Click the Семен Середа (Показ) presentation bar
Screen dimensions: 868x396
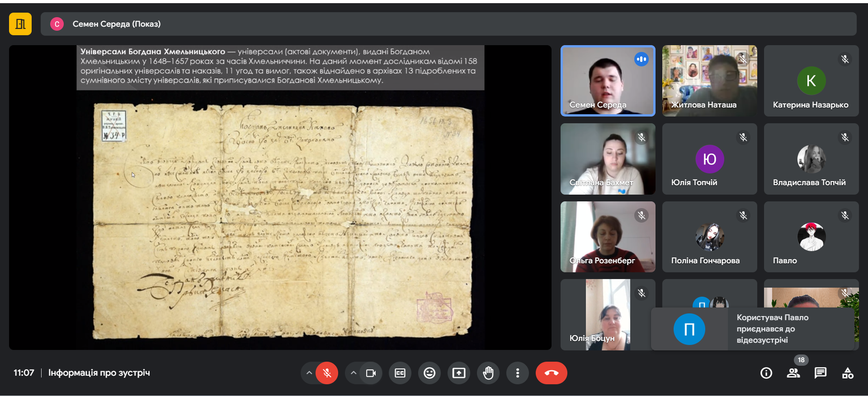(448, 24)
